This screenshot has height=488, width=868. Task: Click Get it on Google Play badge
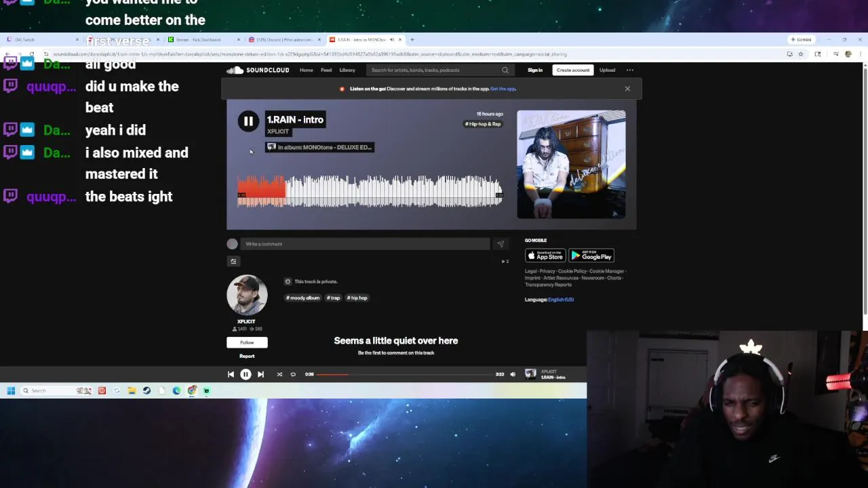pos(591,256)
